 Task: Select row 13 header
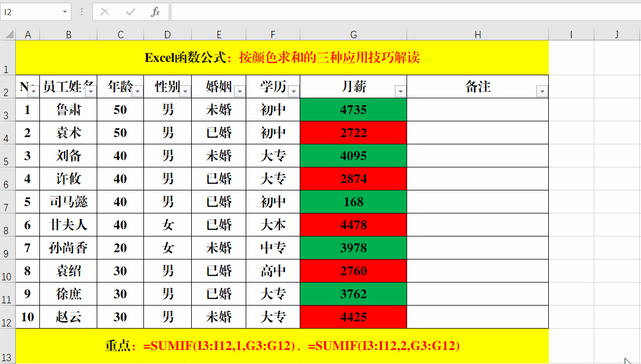7,346
